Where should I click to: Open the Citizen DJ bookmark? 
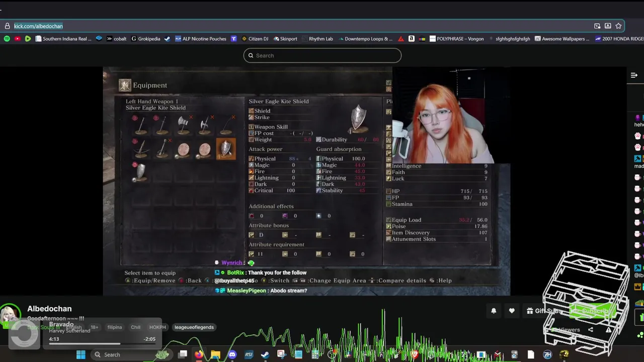pyautogui.click(x=255, y=39)
